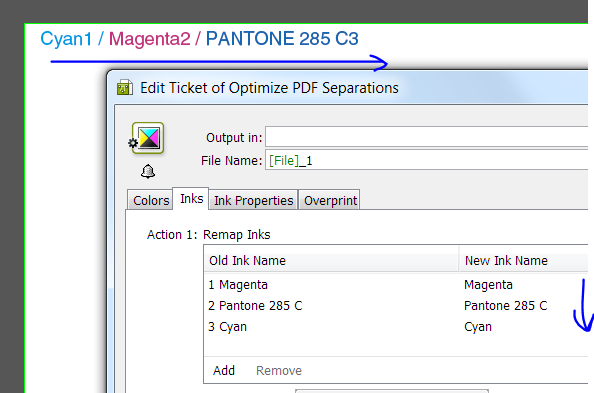Open the Ink Properties tab
This screenshot has height=393, width=594.
(x=253, y=200)
